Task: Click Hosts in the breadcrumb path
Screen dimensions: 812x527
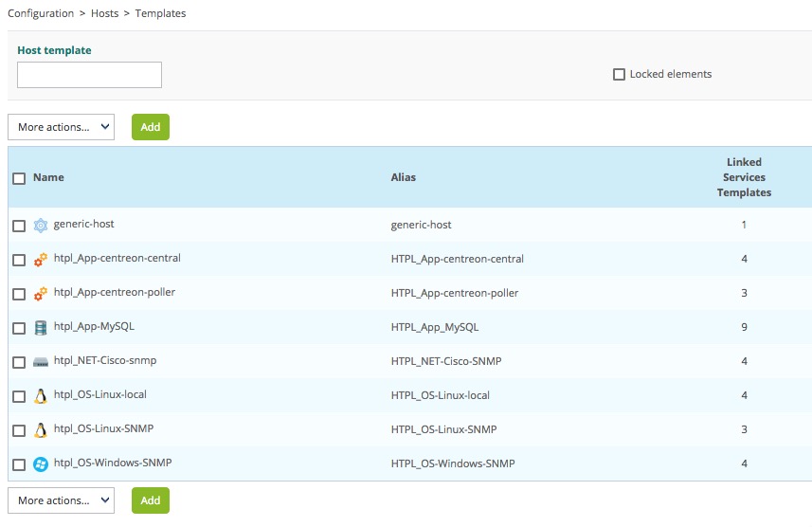Action: pyautogui.click(x=104, y=13)
